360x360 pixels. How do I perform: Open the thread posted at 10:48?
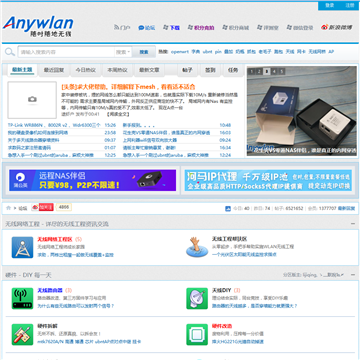pyautogui.click(x=139, y=125)
